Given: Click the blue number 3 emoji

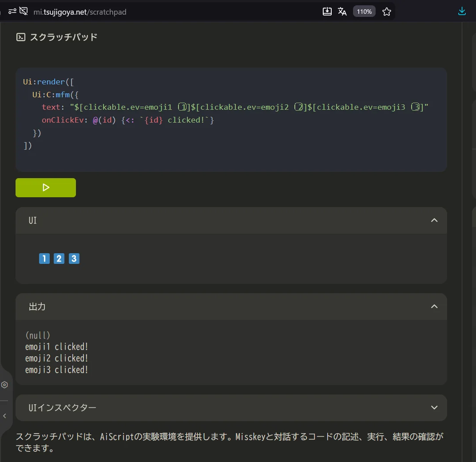Looking at the screenshot, I should [x=74, y=259].
